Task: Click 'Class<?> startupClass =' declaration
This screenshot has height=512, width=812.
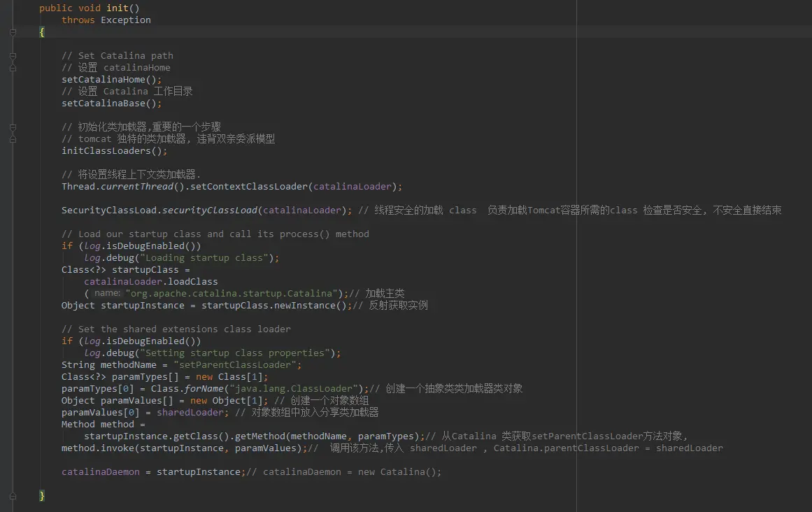Action: pos(126,270)
